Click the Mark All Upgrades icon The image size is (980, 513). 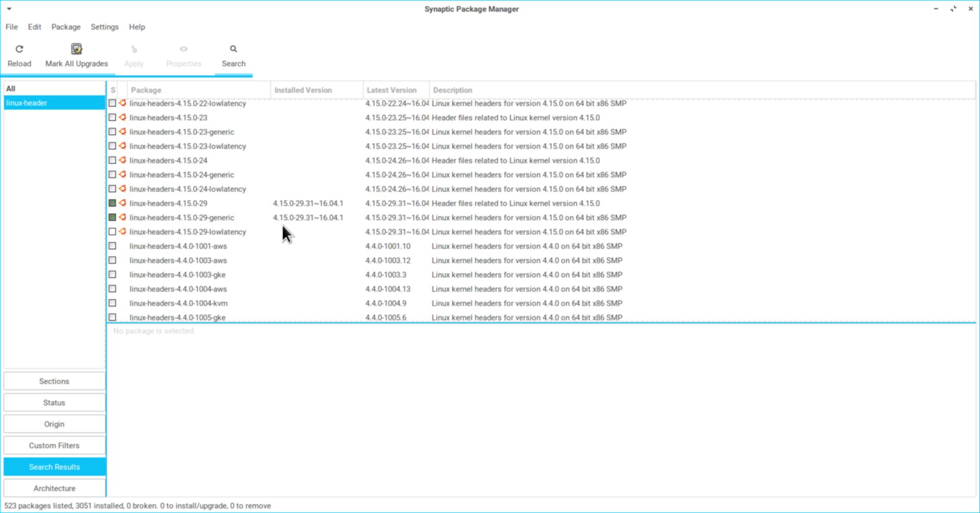(77, 49)
